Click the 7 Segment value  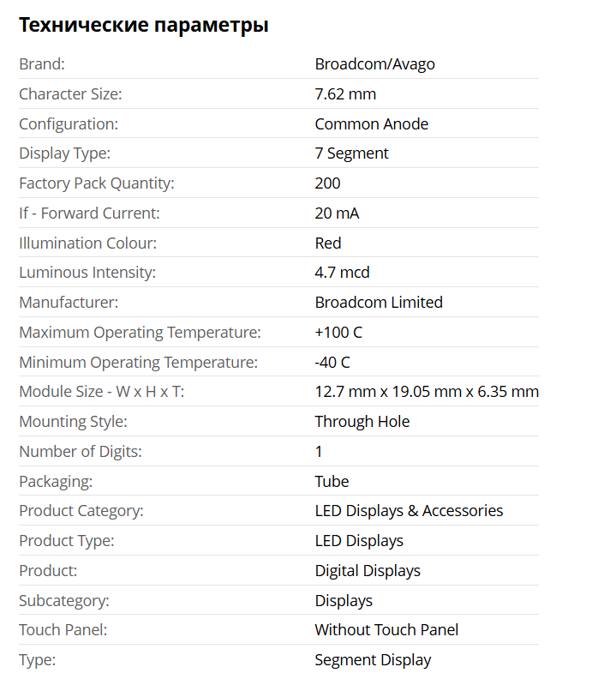351,153
